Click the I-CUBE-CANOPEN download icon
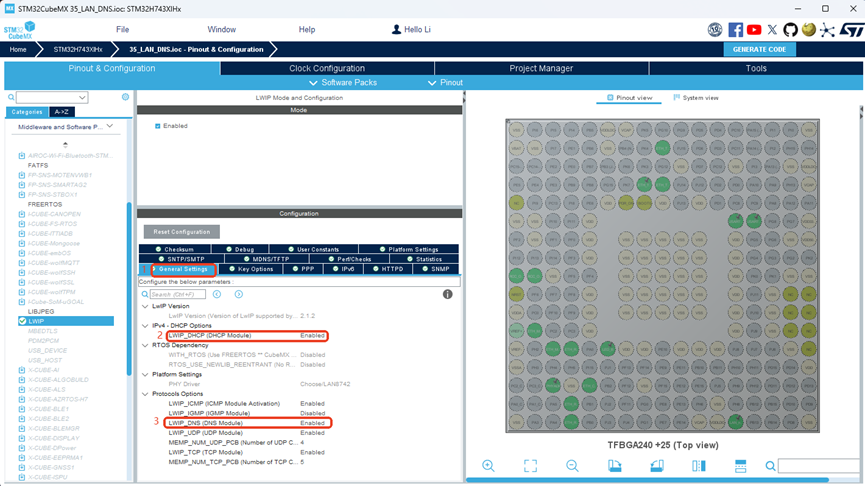Viewport: 865px width, 486px height. pyautogui.click(x=22, y=214)
